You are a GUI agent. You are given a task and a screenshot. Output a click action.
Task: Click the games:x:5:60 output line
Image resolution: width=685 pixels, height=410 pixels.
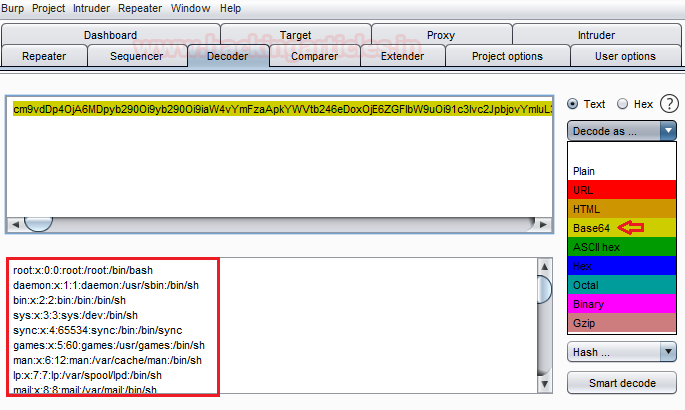coord(109,345)
